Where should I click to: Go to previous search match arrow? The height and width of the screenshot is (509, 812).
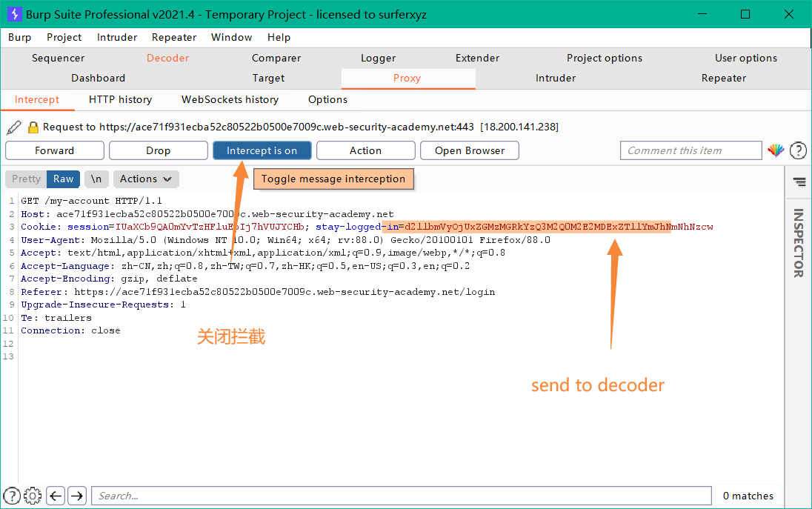click(x=56, y=496)
